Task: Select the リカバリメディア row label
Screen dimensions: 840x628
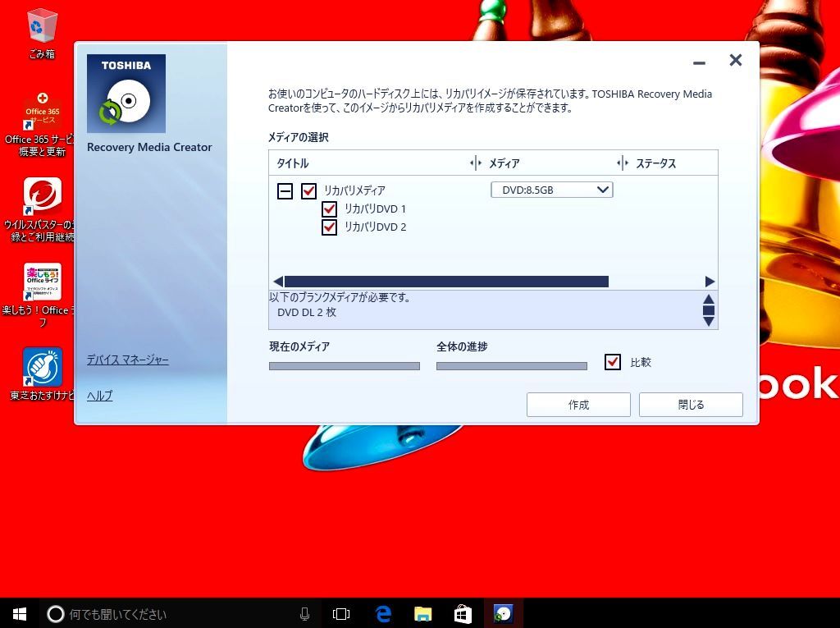Action: 354,190
